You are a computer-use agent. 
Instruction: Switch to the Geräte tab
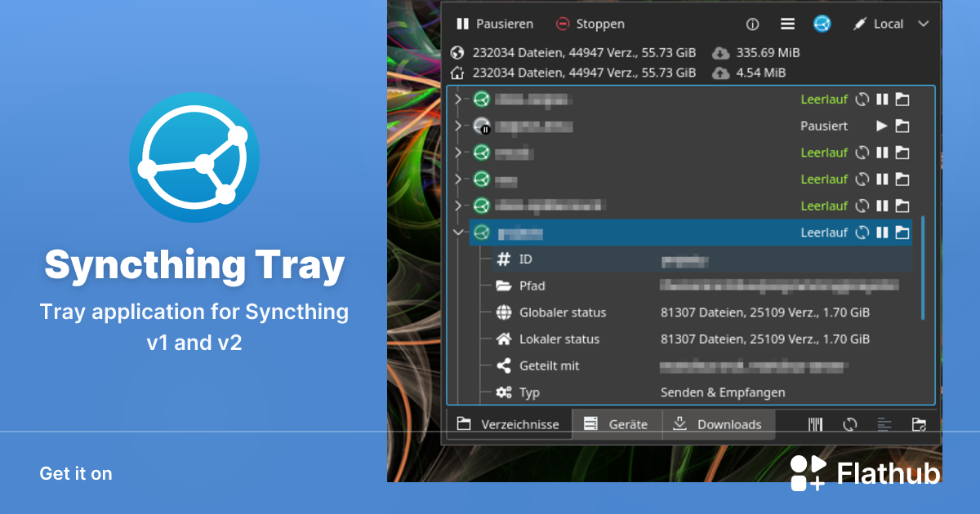coord(617,423)
